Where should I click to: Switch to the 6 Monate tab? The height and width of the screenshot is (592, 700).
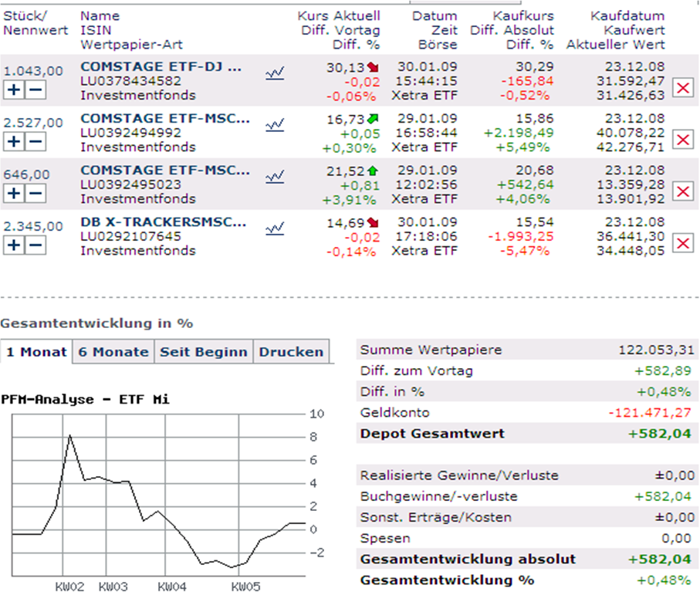[113, 352]
